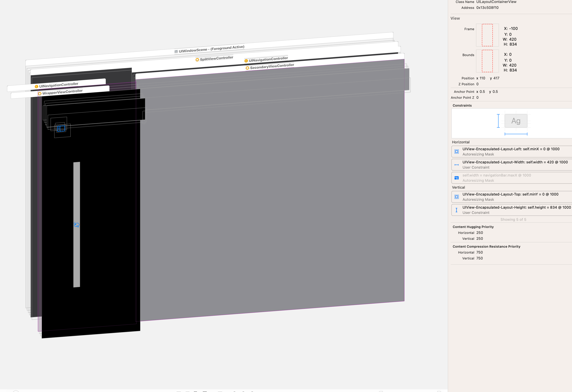Click the blue vertical height indicator in diagram
The width and height of the screenshot is (572, 392).
coord(498,121)
